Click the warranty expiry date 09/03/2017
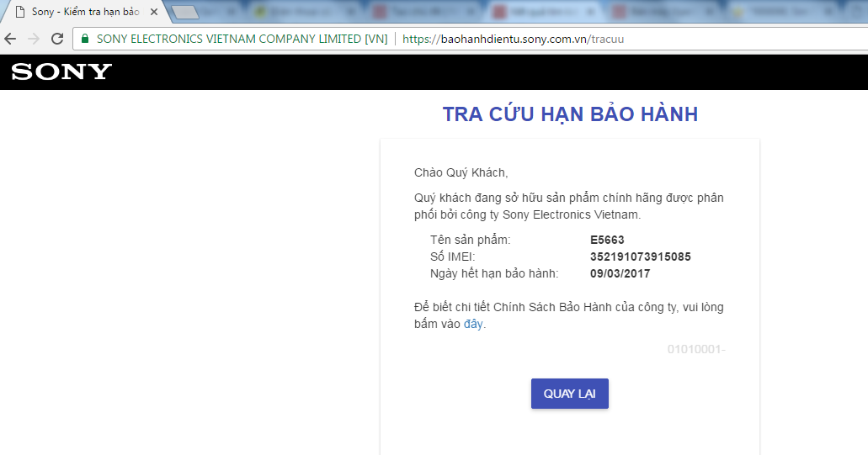 point(620,273)
